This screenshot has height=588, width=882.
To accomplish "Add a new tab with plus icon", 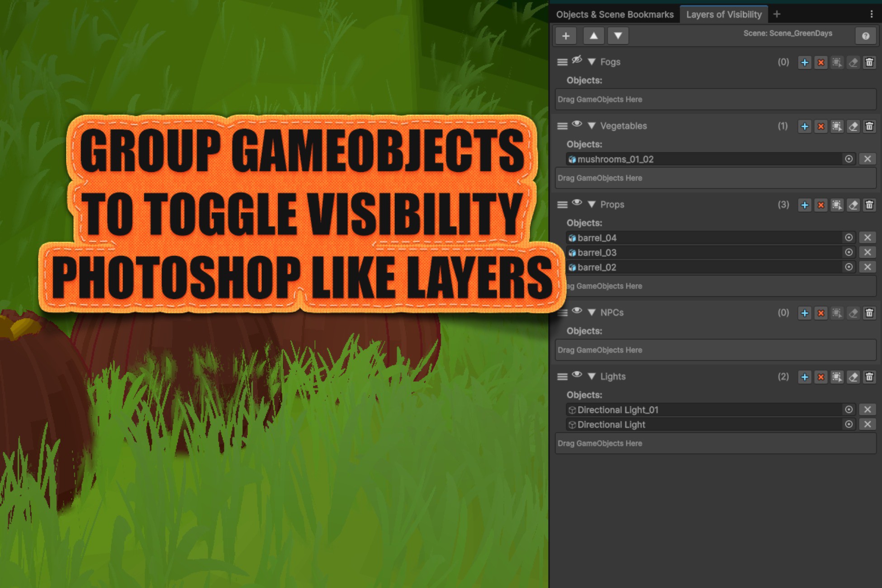I will [x=777, y=14].
